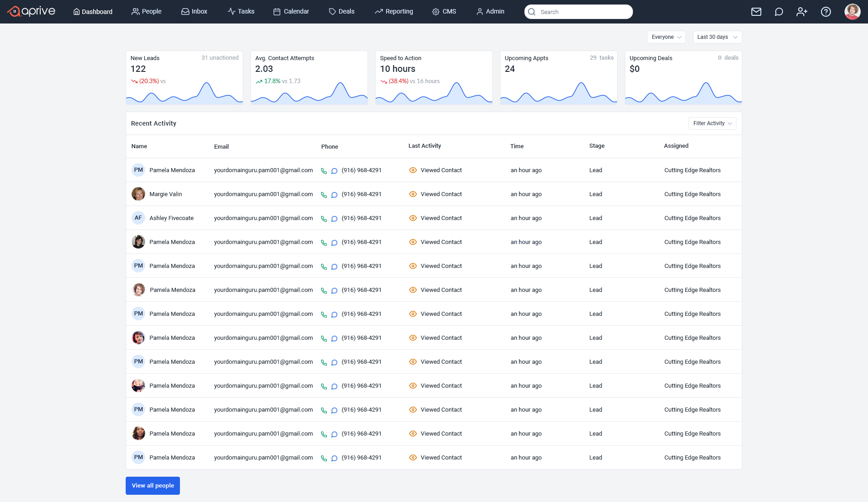Image resolution: width=868 pixels, height=502 pixels.
Task: Click the View all people button
Action: [153, 486]
